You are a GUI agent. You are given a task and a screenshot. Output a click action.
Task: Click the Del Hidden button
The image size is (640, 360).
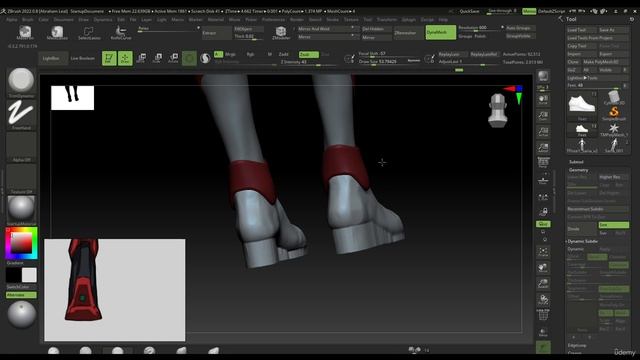[x=376, y=29]
